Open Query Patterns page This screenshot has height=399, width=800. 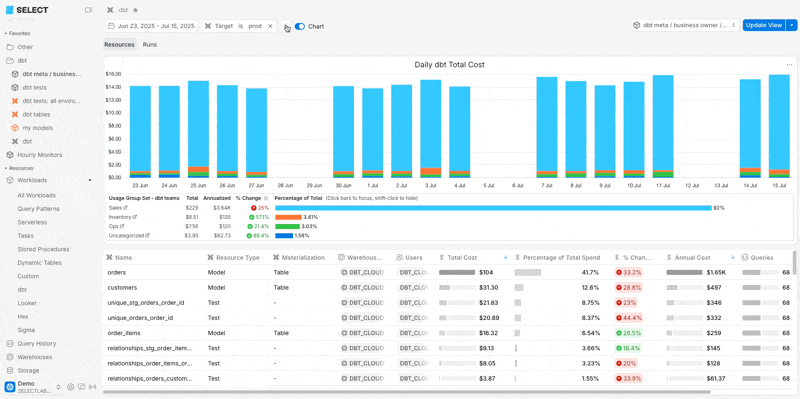pos(38,209)
